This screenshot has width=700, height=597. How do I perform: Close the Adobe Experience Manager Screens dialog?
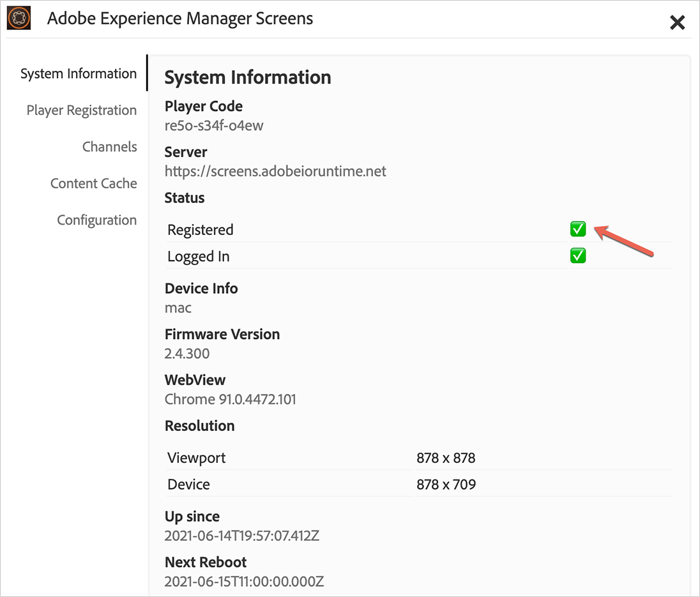pos(677,23)
